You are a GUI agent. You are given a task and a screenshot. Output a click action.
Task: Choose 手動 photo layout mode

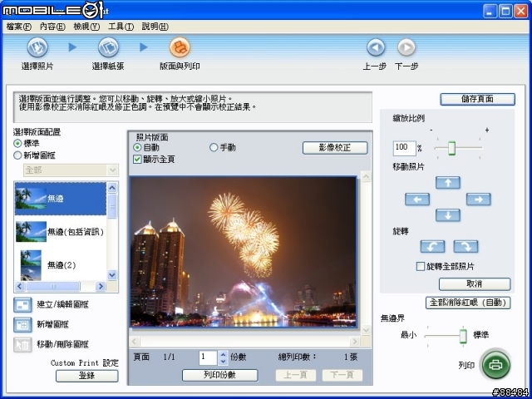(214, 147)
